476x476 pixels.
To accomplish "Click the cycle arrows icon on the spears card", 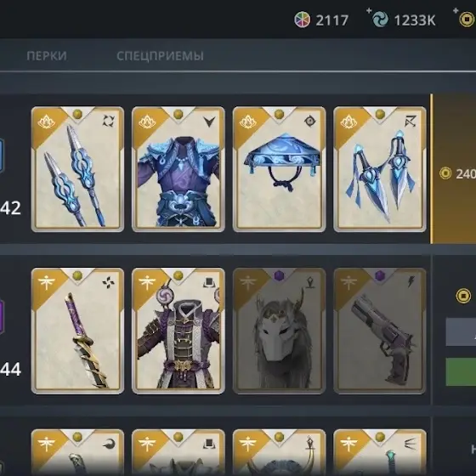I will pos(109,122).
